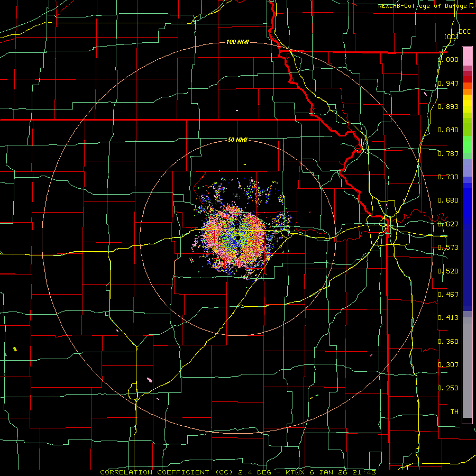Click the 100 NMI range ring label

coord(237,42)
